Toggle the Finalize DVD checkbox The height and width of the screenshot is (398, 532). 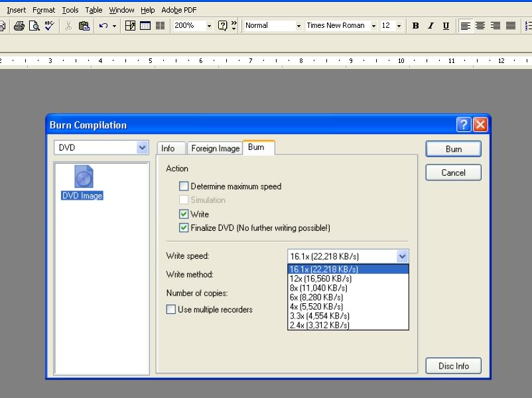pos(184,228)
